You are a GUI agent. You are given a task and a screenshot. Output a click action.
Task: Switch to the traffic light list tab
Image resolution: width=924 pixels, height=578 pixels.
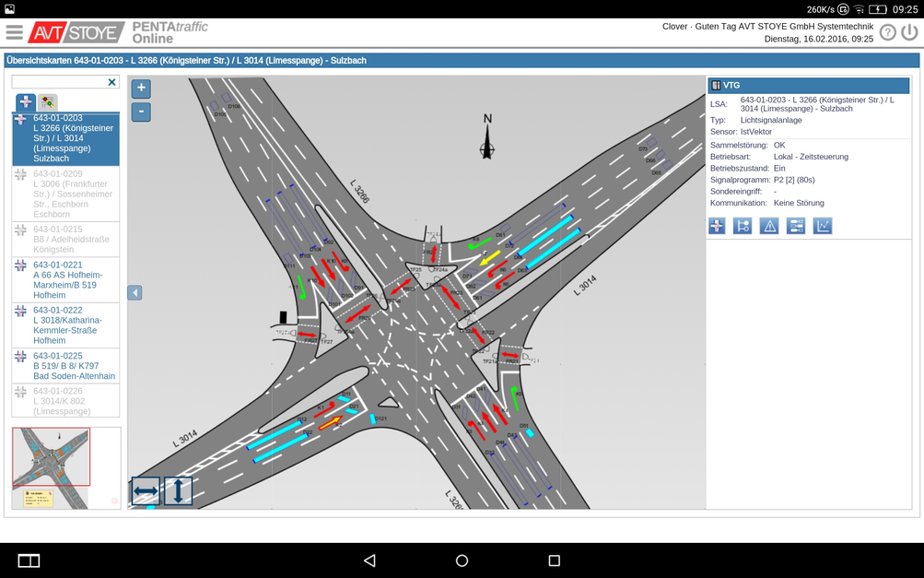(x=47, y=102)
